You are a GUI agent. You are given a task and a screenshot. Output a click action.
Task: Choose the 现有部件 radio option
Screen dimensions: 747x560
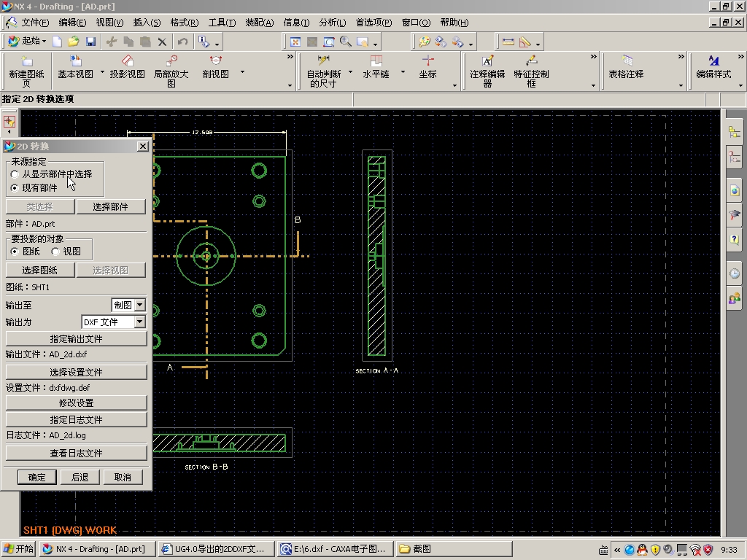tap(15, 188)
